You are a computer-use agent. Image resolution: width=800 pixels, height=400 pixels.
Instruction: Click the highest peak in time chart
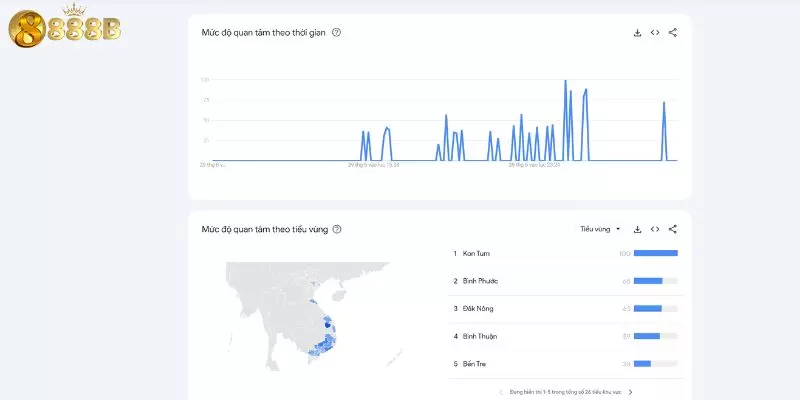coord(565,82)
